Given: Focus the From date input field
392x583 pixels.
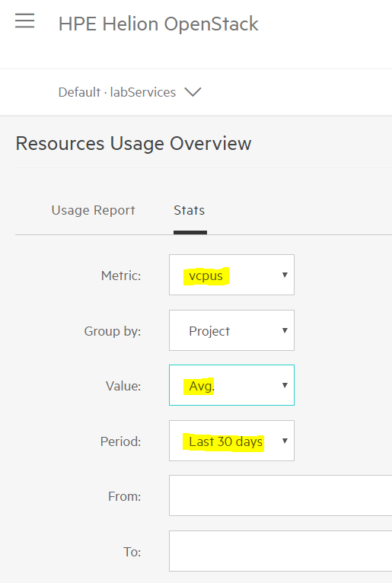Looking at the screenshot, I should point(280,495).
